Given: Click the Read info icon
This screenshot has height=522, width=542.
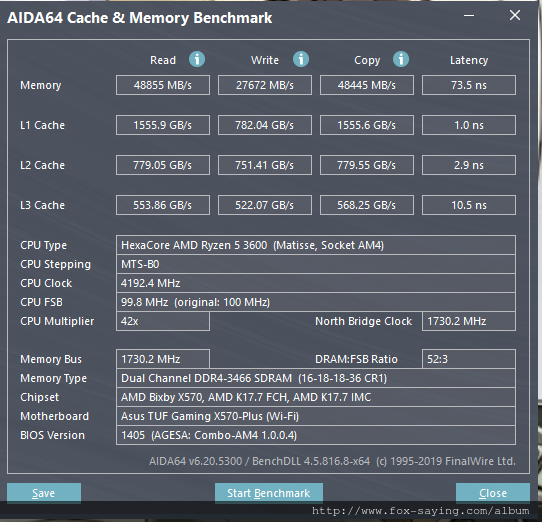Looking at the screenshot, I should [x=197, y=59].
